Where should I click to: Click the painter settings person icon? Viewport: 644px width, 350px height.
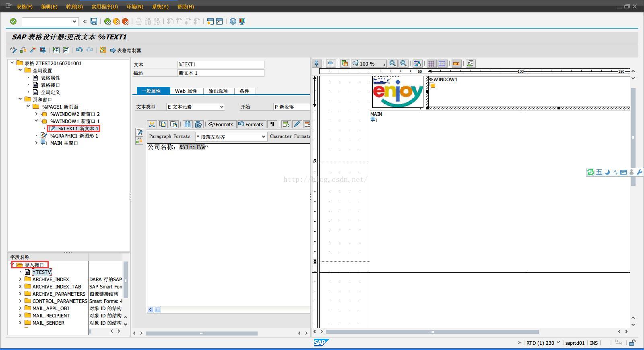click(470, 64)
